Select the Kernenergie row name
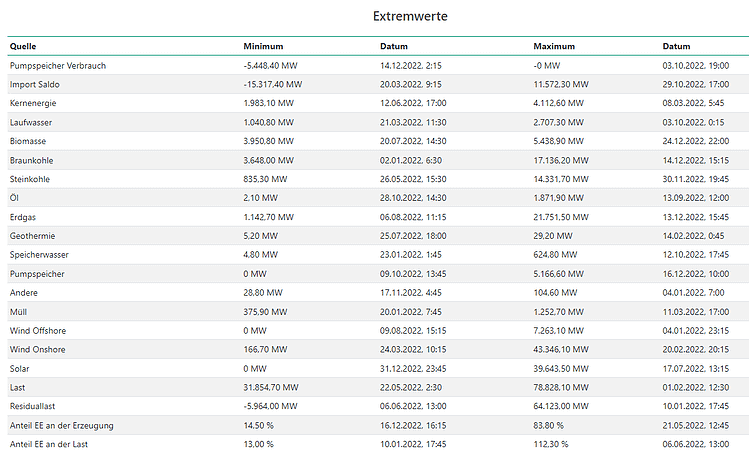 coord(33,103)
